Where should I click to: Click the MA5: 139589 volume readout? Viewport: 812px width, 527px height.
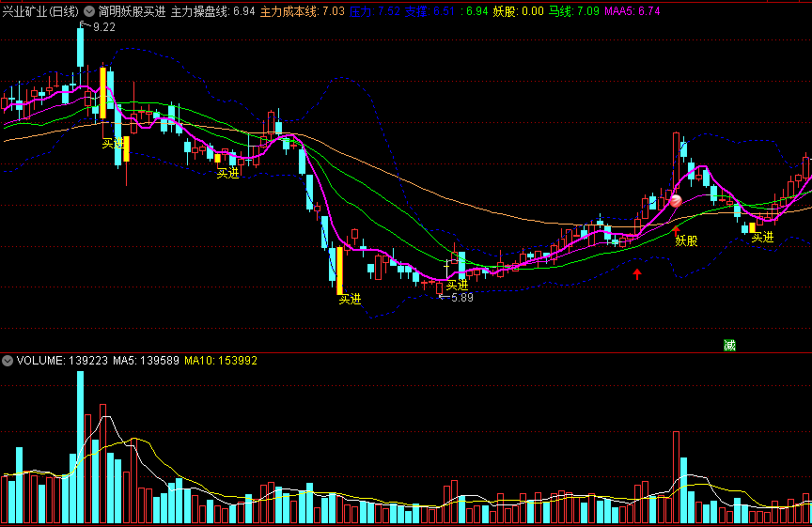click(146, 361)
